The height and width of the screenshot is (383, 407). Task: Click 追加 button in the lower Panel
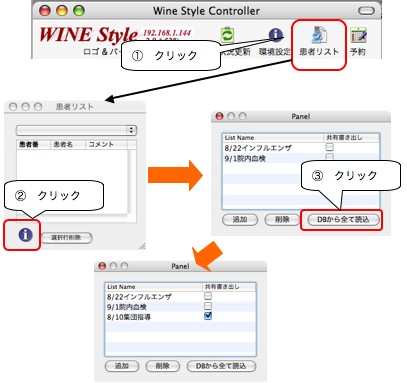pos(122,366)
